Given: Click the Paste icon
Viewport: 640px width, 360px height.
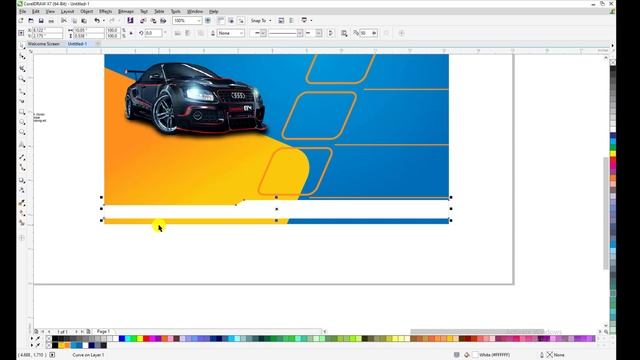Looking at the screenshot, I should tap(84, 20).
